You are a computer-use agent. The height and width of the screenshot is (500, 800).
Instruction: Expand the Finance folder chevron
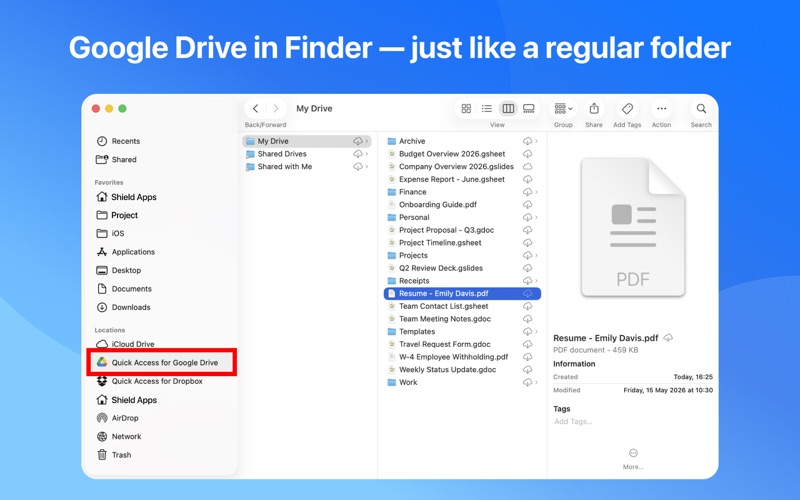536,192
